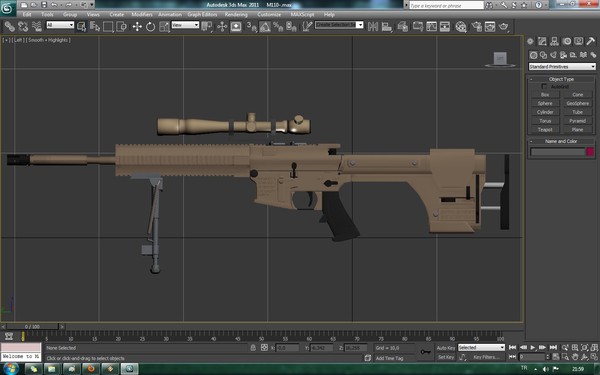Collapse the Object Type rollout
This screenshot has width=600, height=375.
point(561,79)
